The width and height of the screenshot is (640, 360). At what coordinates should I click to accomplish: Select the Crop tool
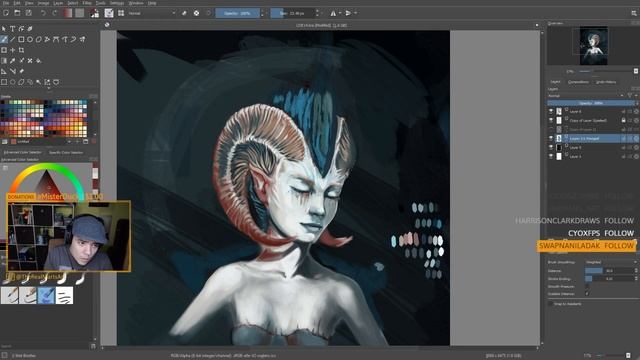click(x=21, y=50)
